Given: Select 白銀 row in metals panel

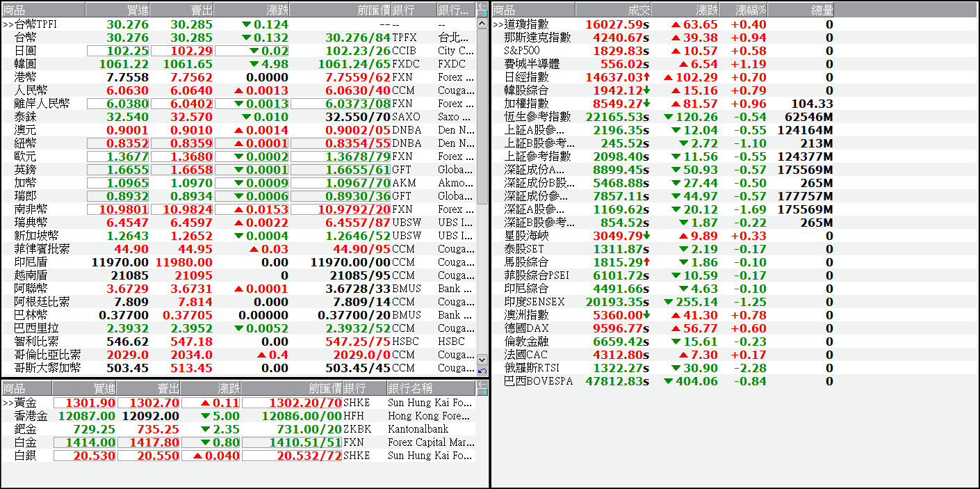Looking at the screenshot, I should click(238, 456).
